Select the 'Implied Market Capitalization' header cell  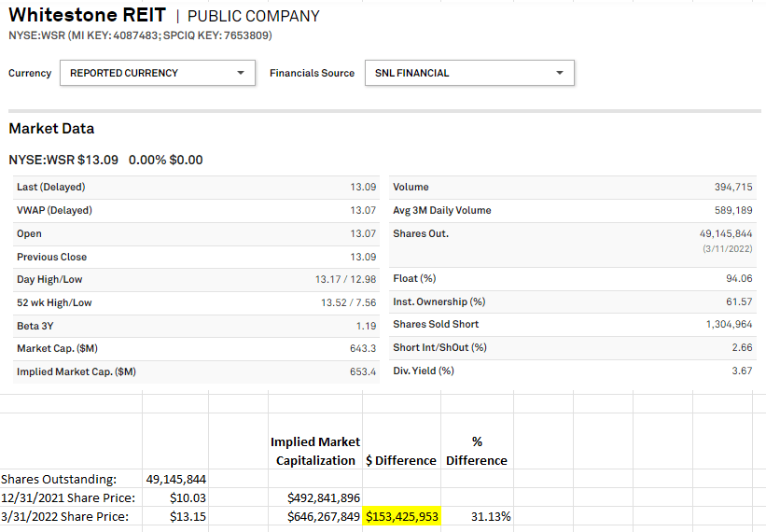click(315, 451)
